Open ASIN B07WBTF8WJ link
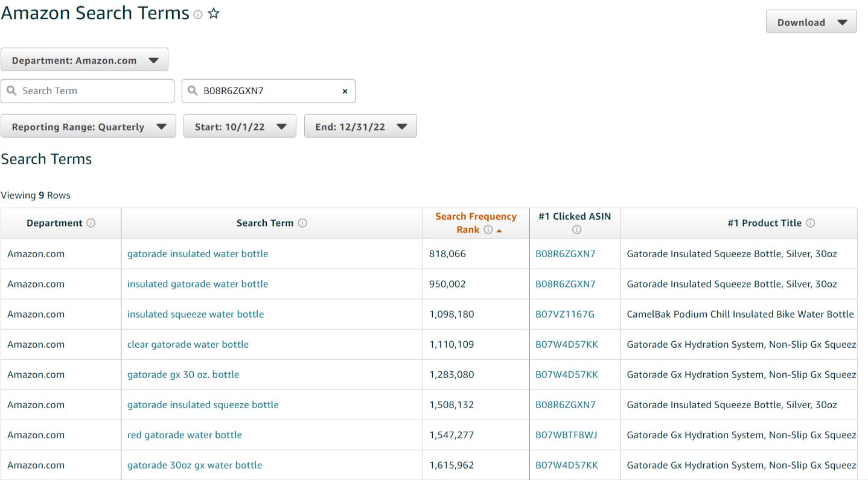 (x=566, y=435)
